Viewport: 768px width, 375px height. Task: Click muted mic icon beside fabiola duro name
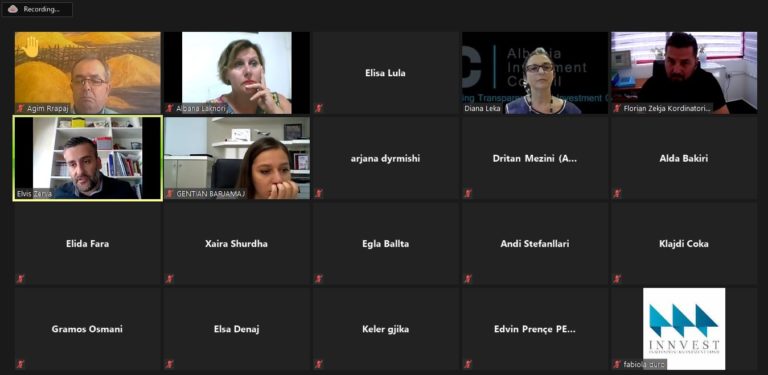[618, 364]
